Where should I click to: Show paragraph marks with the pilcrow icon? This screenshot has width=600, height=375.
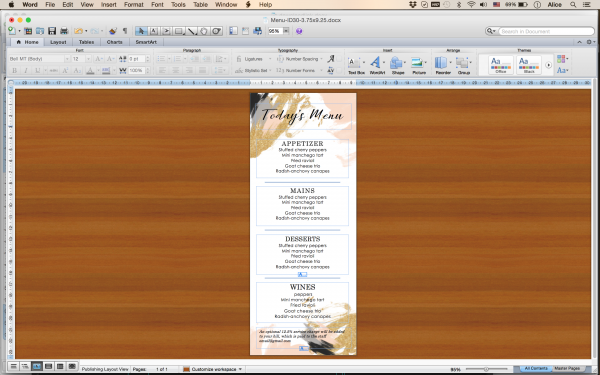tap(125, 31)
